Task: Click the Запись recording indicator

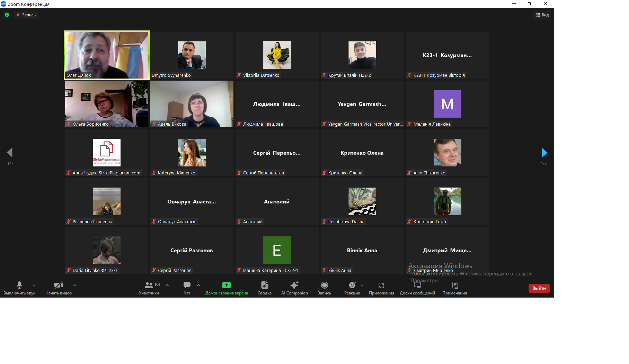Action: click(x=26, y=15)
